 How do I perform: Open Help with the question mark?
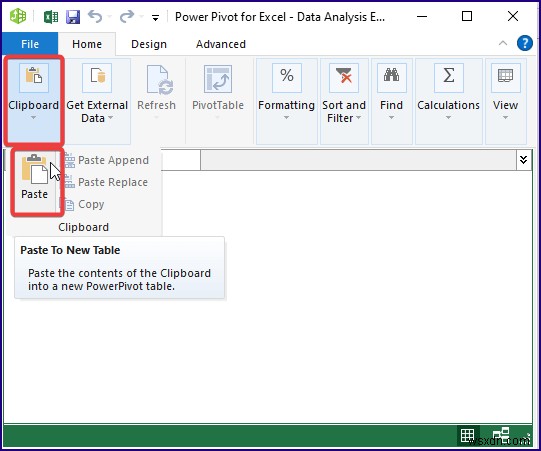[x=524, y=43]
